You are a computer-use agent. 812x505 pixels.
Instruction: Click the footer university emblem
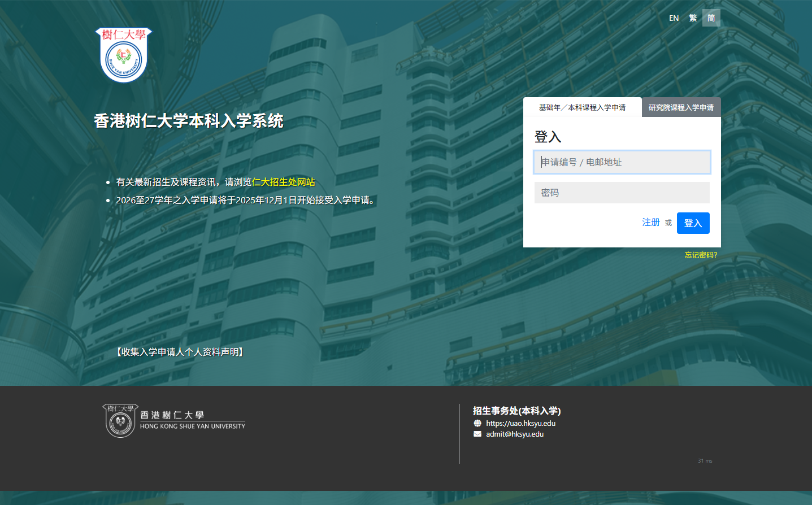click(x=120, y=420)
